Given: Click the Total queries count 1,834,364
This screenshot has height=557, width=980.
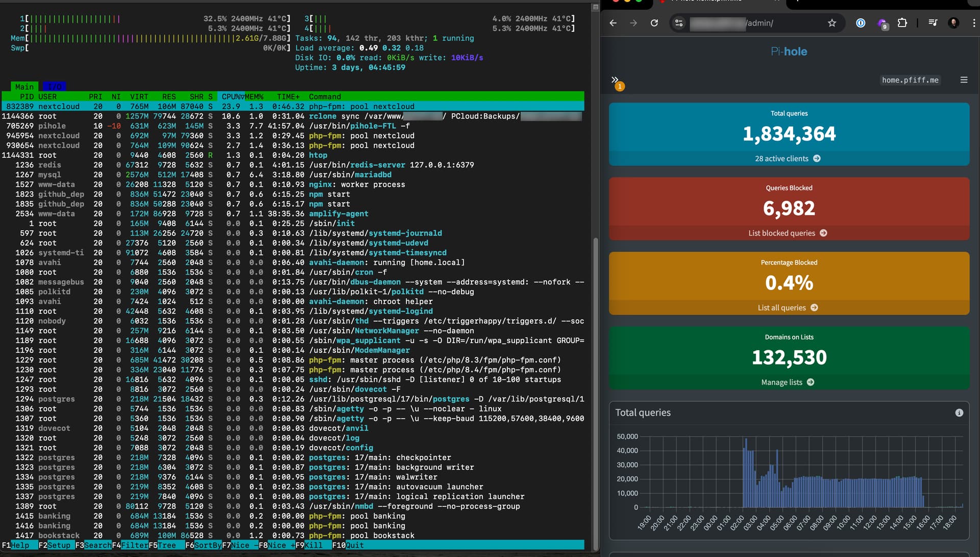Looking at the screenshot, I should tap(789, 134).
